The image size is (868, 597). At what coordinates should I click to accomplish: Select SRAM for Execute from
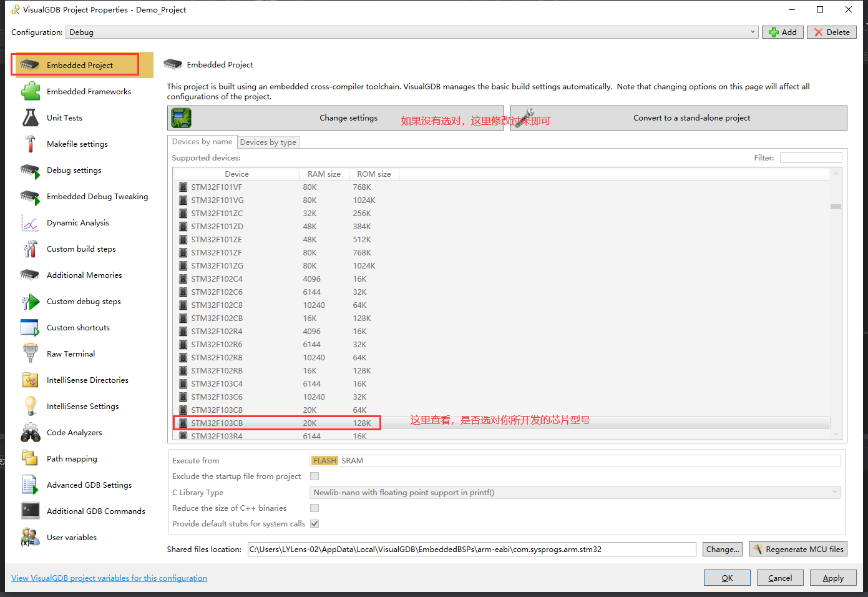[x=352, y=461]
